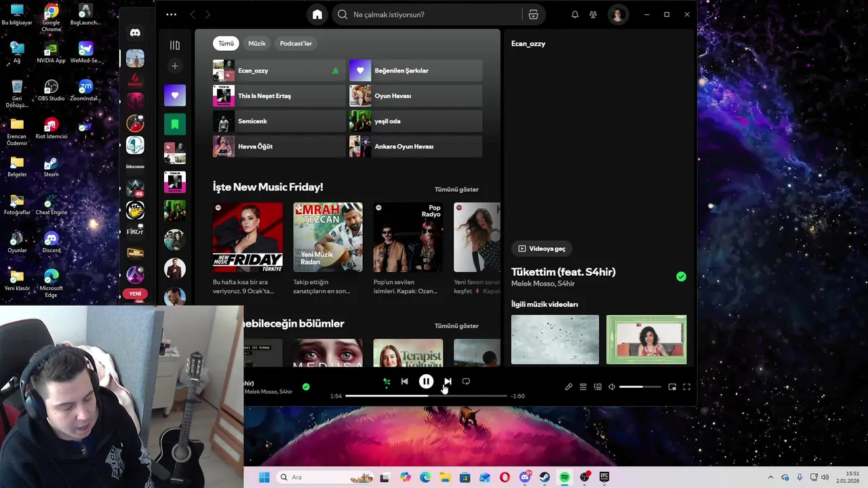Open the mini player

click(x=672, y=387)
